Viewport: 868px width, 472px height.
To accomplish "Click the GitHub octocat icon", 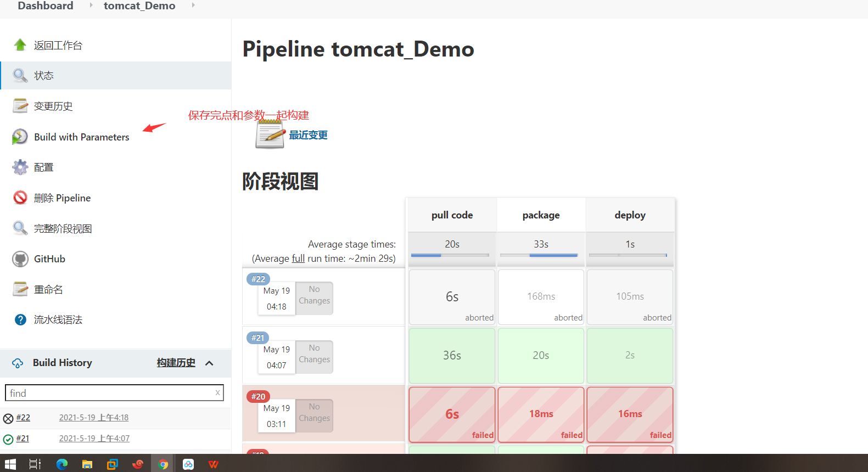I will point(20,259).
